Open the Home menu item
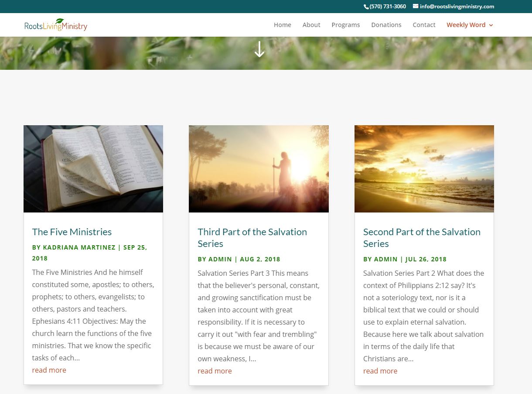The height and width of the screenshot is (394, 532). pyautogui.click(x=283, y=25)
